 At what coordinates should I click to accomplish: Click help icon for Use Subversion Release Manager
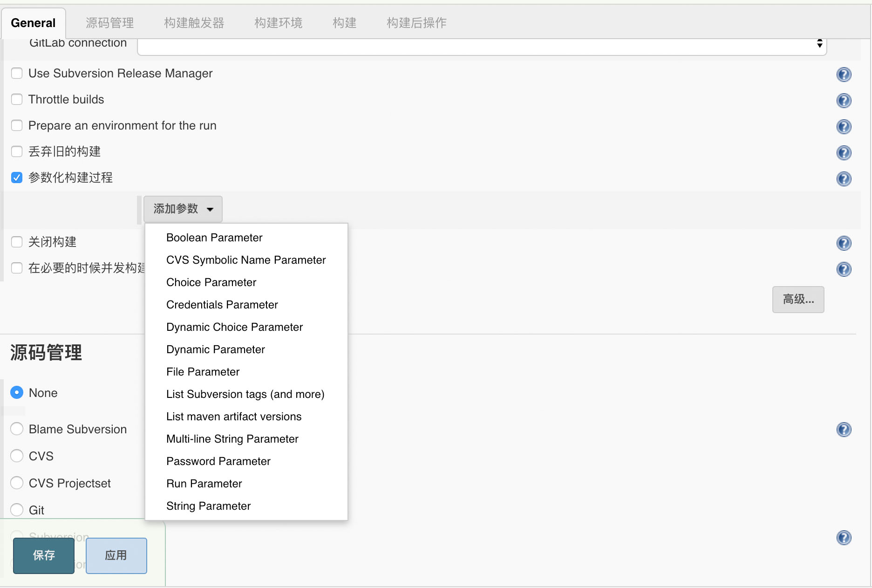(844, 75)
